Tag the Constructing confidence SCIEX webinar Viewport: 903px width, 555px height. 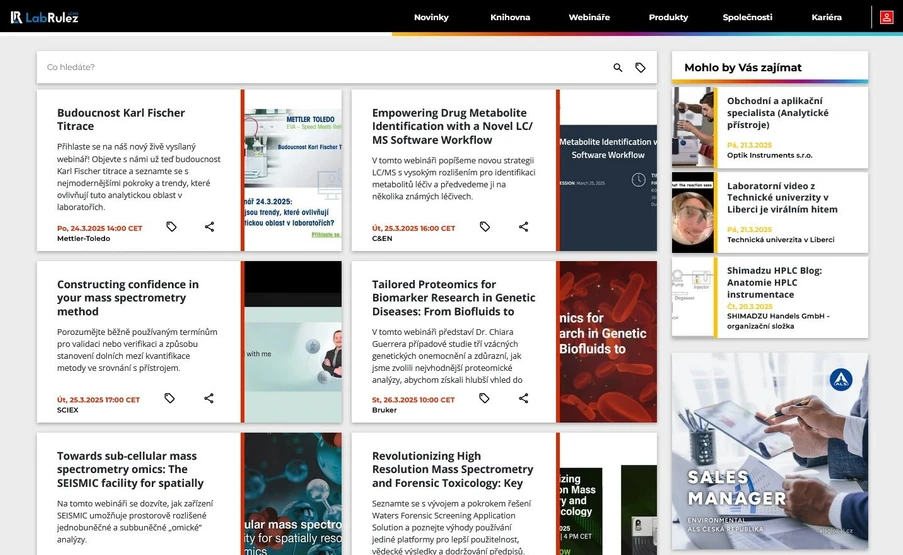pos(169,398)
